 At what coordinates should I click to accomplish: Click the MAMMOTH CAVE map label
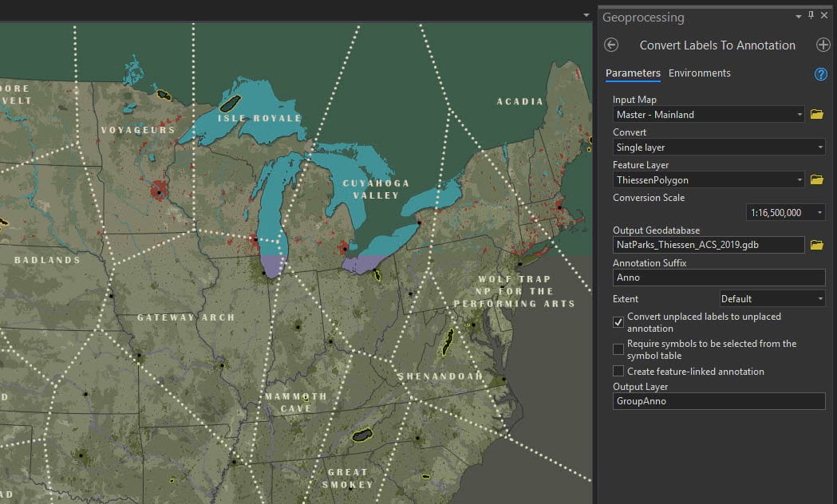[296, 402]
